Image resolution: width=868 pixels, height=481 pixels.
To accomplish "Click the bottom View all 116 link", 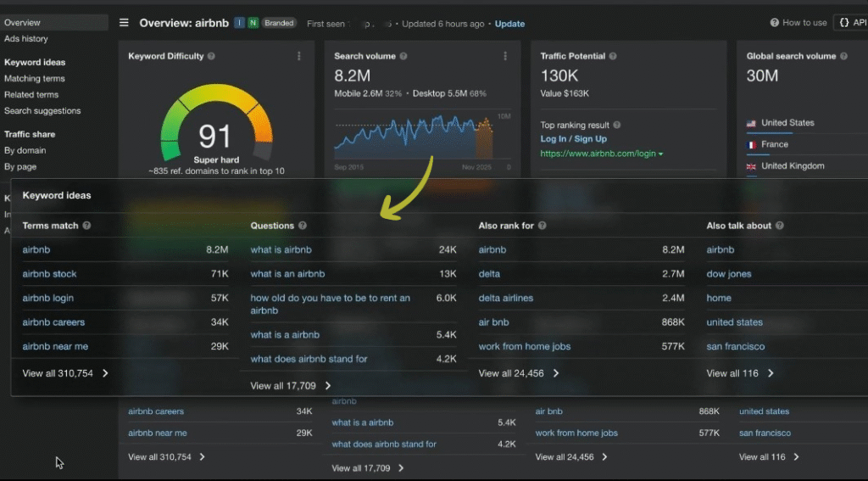I will 769,457.
